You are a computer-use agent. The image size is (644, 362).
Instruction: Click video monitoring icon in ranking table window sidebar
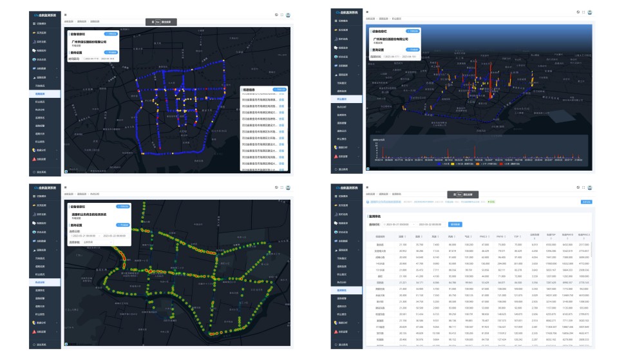click(336, 223)
